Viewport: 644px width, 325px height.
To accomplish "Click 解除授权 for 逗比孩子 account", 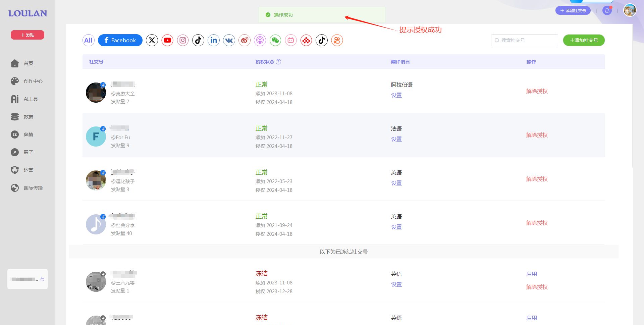I will tap(537, 179).
